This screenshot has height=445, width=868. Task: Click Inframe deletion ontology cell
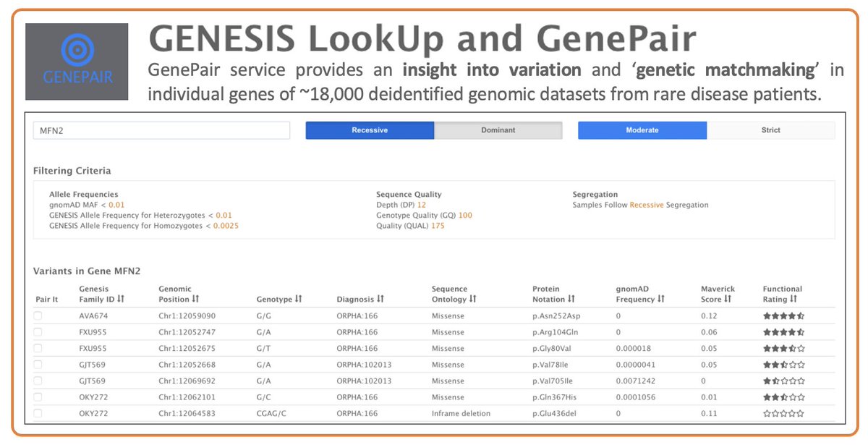point(461,413)
